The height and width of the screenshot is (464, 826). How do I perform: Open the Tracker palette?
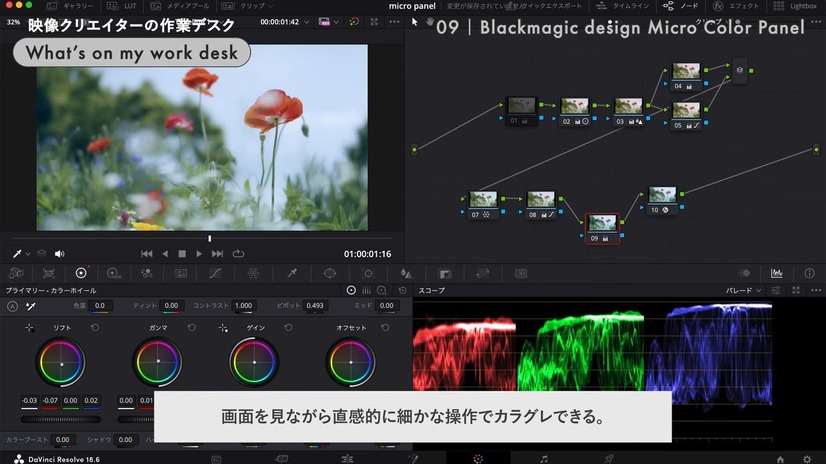pyautogui.click(x=368, y=273)
